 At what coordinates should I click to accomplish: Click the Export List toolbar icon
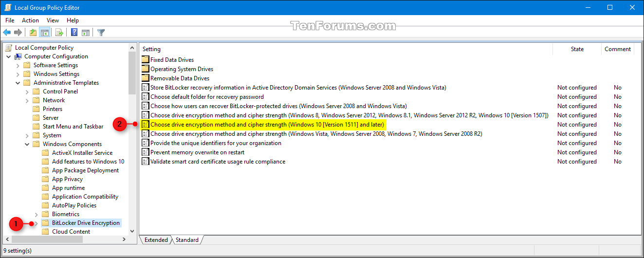point(59,33)
